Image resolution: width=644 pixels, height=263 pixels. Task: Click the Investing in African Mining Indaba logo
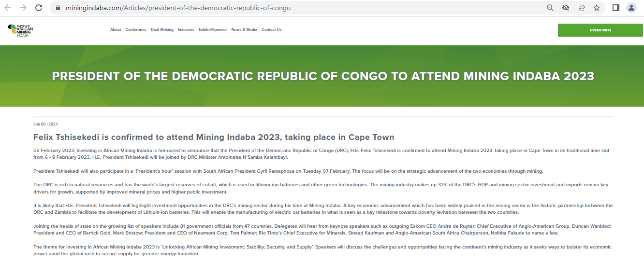click(20, 30)
